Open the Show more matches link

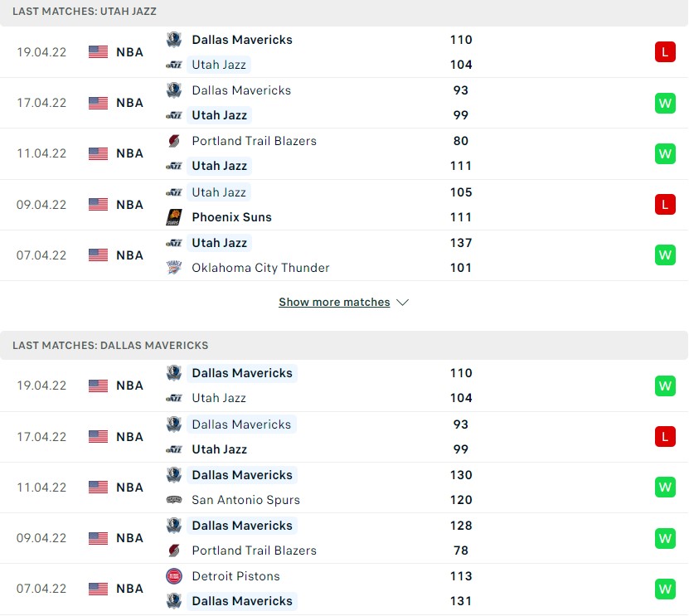[x=334, y=303]
